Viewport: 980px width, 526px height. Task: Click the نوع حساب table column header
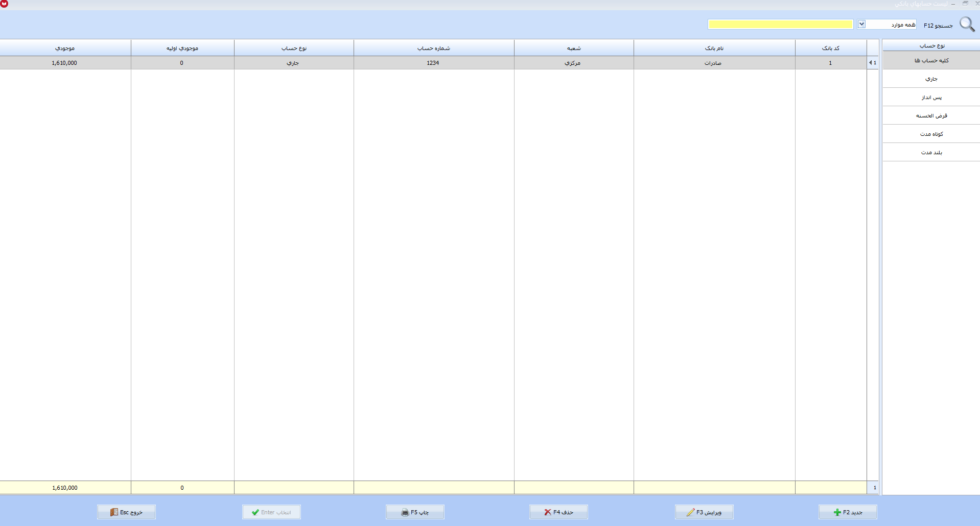point(294,48)
